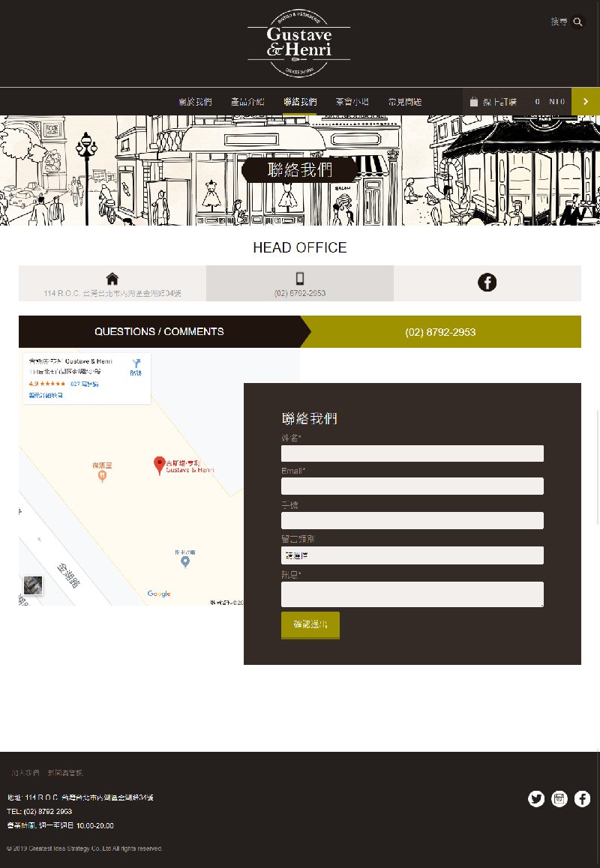Image resolution: width=600 pixels, height=868 pixels.
Task: Open the search magnifier icon in header
Action: click(x=577, y=22)
